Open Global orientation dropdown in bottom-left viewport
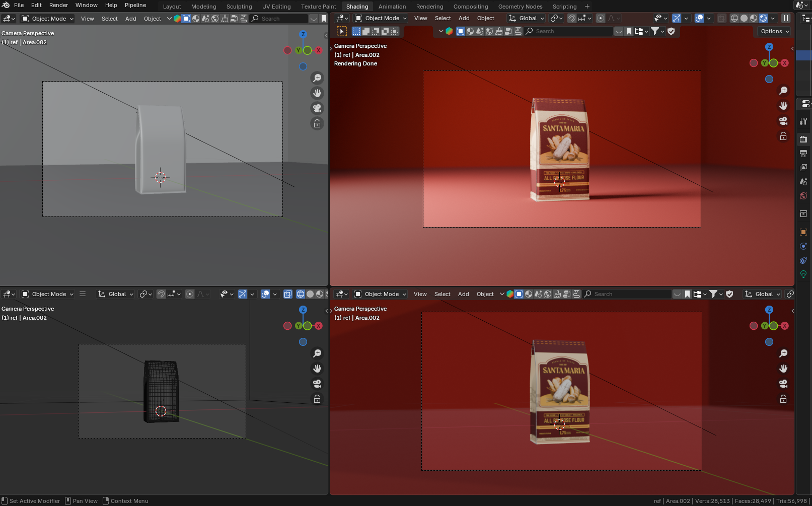This screenshot has width=812, height=506. (x=116, y=294)
